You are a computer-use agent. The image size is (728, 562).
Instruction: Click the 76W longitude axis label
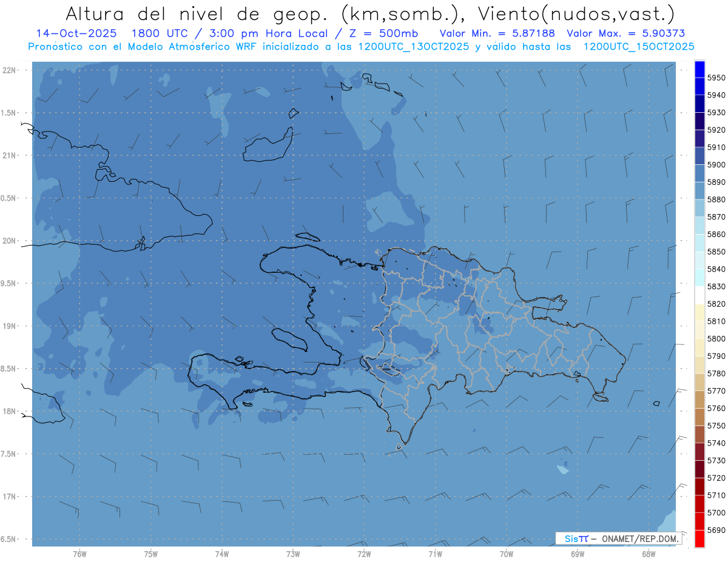[x=79, y=554]
